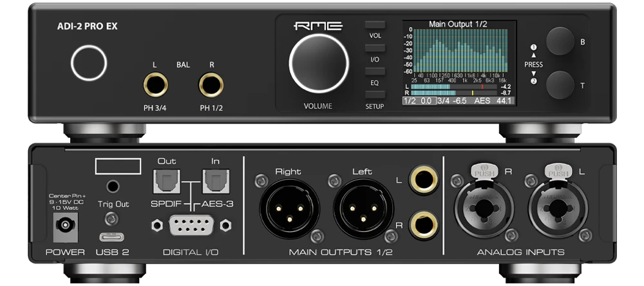Push the EQ button
This screenshot has height=286, width=644.
(375, 71)
